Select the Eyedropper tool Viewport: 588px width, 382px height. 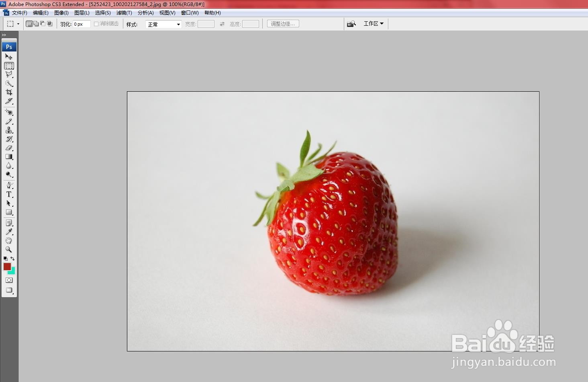[9, 232]
